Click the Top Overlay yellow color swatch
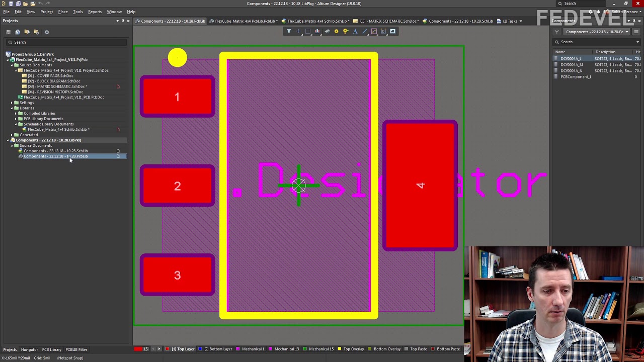 pyautogui.click(x=340, y=349)
